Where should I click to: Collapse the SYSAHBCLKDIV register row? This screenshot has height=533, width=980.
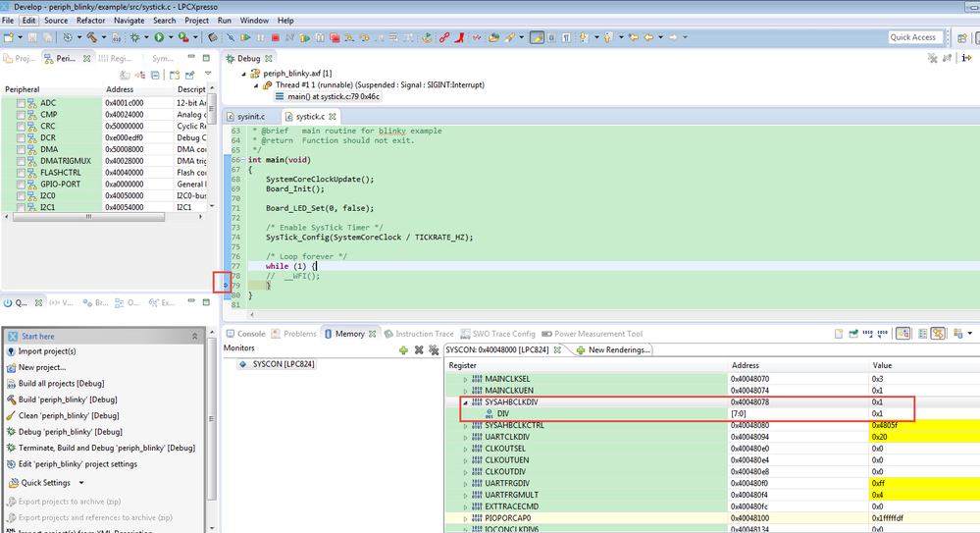(465, 402)
